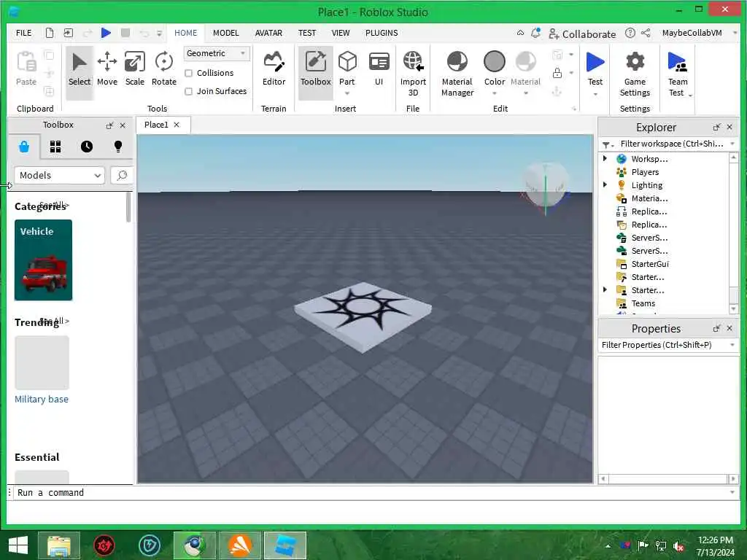Open Game Settings

click(635, 74)
